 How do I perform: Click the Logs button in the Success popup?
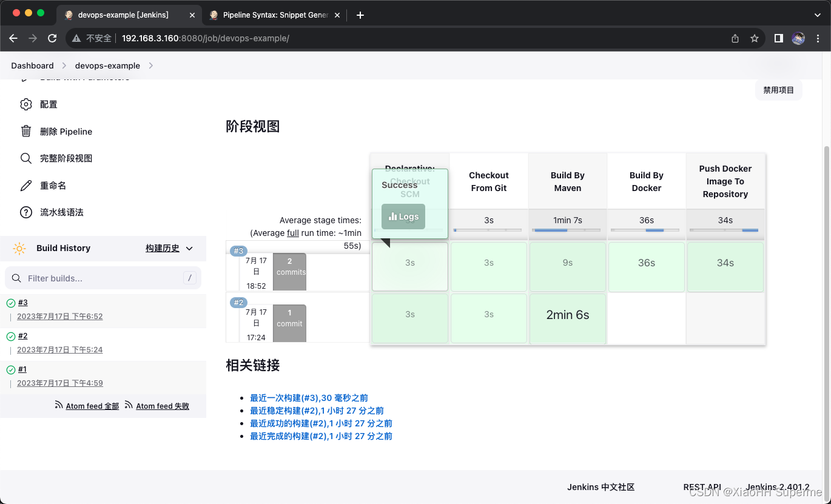pyautogui.click(x=403, y=217)
